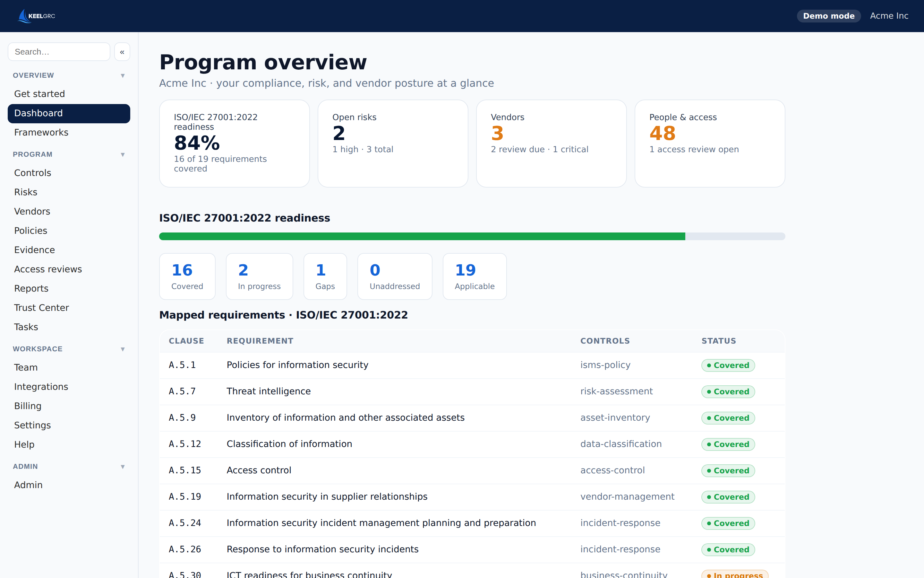Click incident-response control in A.5.24 row
The height and width of the screenshot is (578, 924).
click(620, 523)
